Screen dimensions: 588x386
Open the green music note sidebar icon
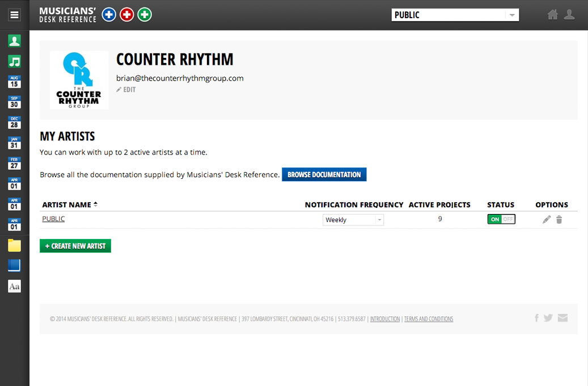coord(14,61)
